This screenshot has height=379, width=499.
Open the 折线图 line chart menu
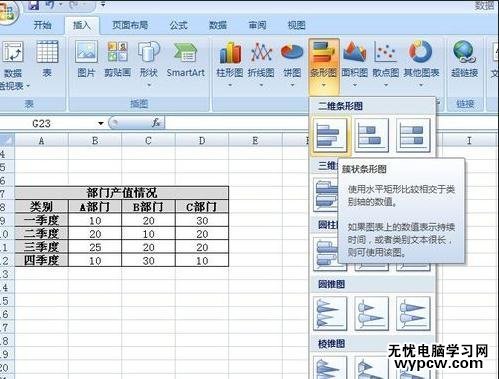point(261,63)
